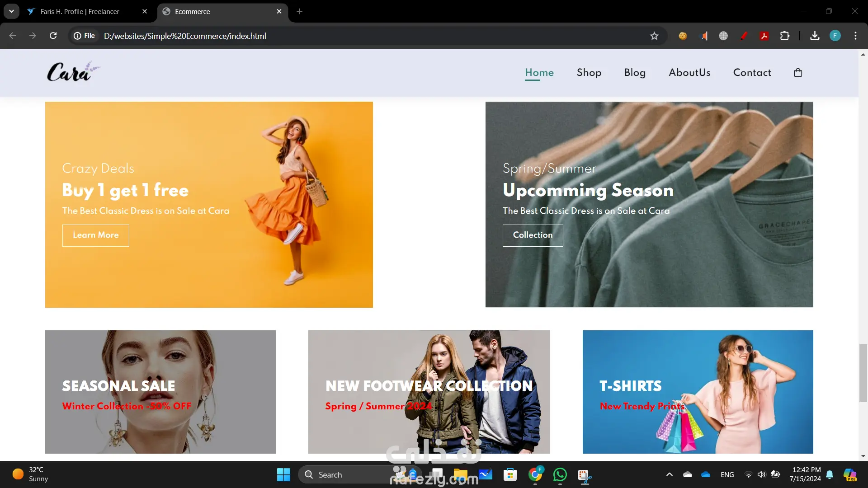Reload the page
The image size is (868, 488).
(x=53, y=36)
